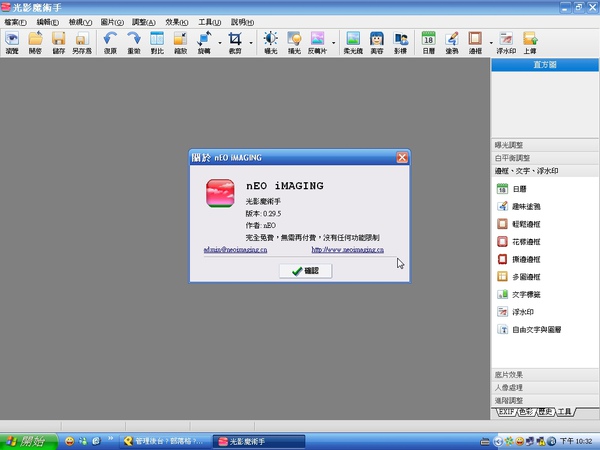Viewport: 600px width, 450px height.
Task: Click the Windows 開始 Start button
Action: [x=29, y=441]
